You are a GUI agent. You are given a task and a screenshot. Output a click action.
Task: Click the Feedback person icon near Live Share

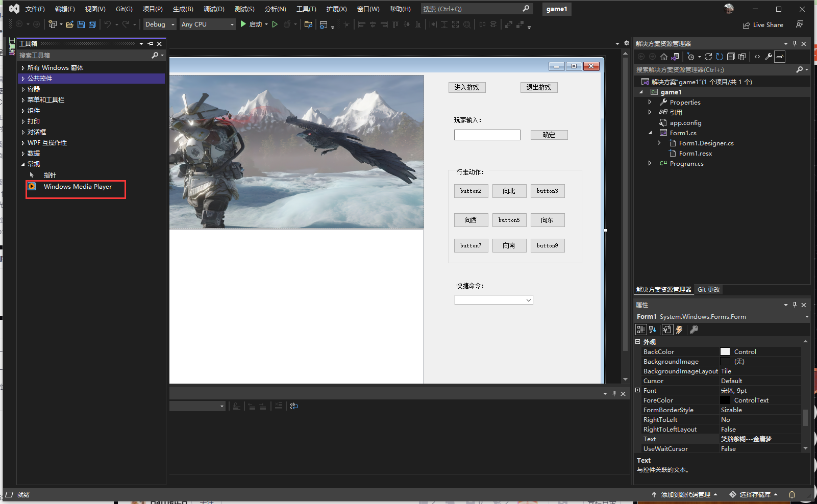coord(800,24)
